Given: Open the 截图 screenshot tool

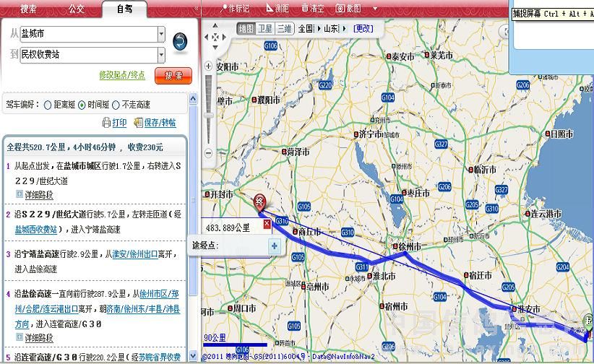Looking at the screenshot, I should pos(348,9).
